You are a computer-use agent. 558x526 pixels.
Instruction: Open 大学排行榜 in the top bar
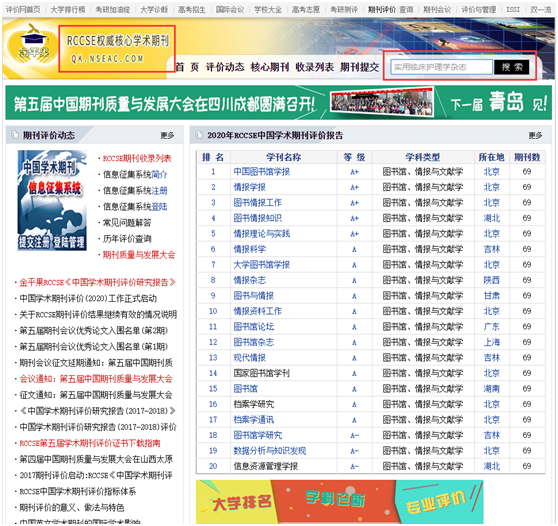[x=68, y=10]
